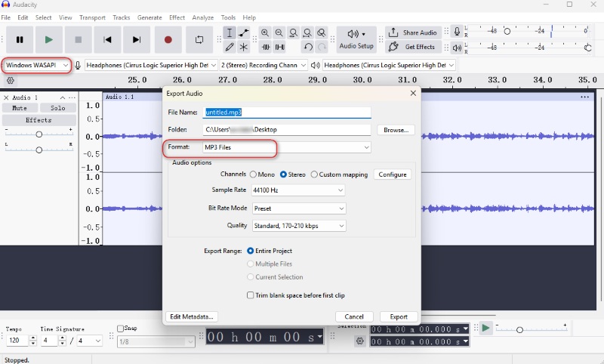Select the Draw pencil tool

(230, 47)
